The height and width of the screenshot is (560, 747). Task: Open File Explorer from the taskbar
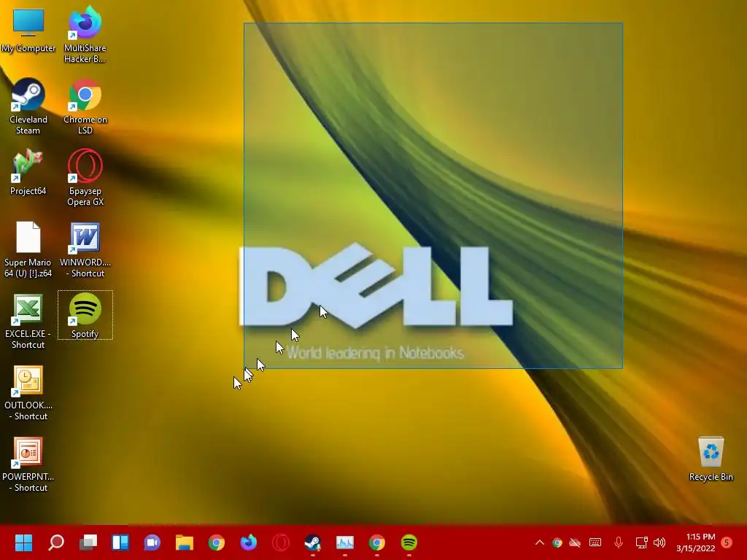[x=185, y=542]
